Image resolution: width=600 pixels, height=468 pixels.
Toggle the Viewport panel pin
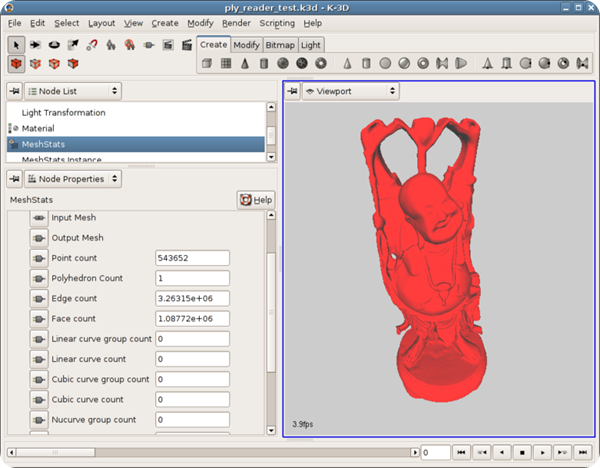point(293,91)
